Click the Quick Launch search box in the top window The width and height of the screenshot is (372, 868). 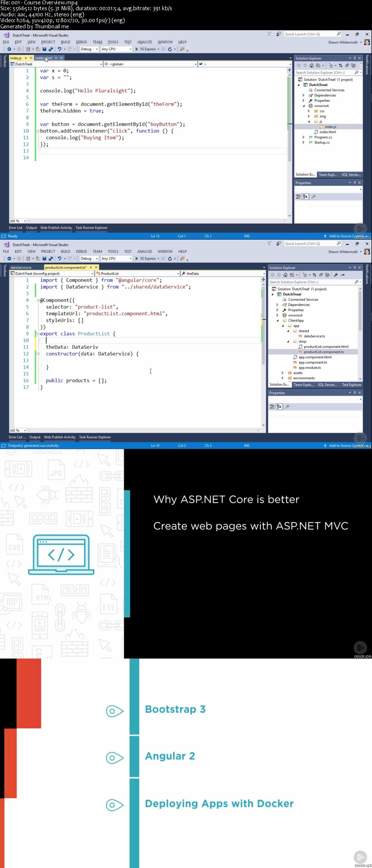coord(312,34)
